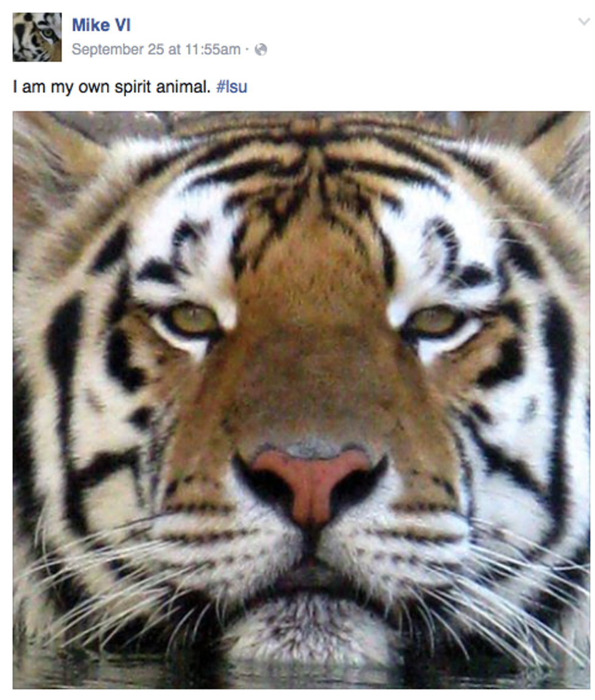
Task: Click the #lsu hashtag
Action: point(231,87)
